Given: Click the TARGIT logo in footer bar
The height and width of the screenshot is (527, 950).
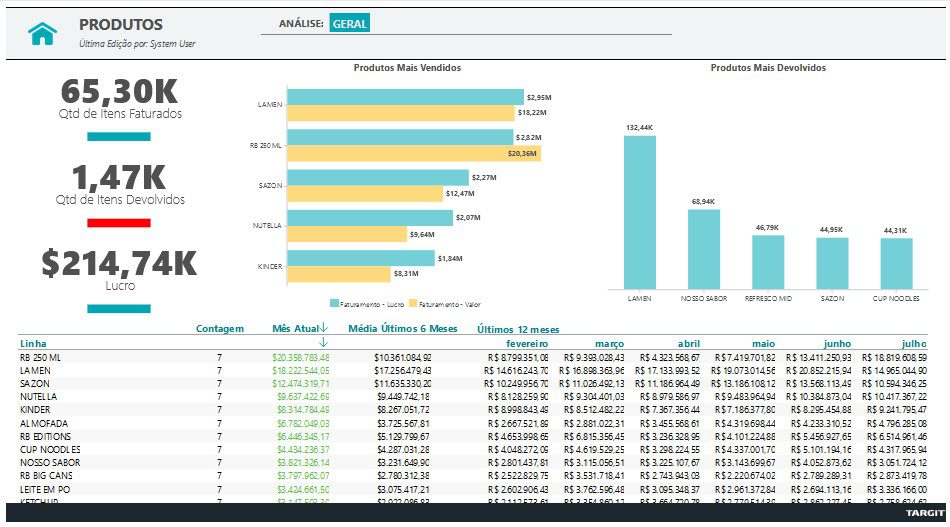Looking at the screenshot, I should pyautogui.click(x=925, y=513).
